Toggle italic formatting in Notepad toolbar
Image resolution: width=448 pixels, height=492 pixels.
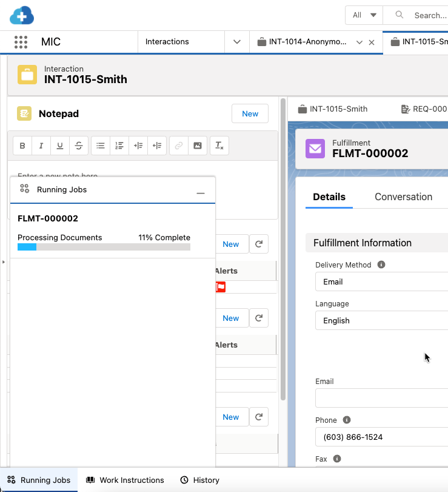coord(41,146)
